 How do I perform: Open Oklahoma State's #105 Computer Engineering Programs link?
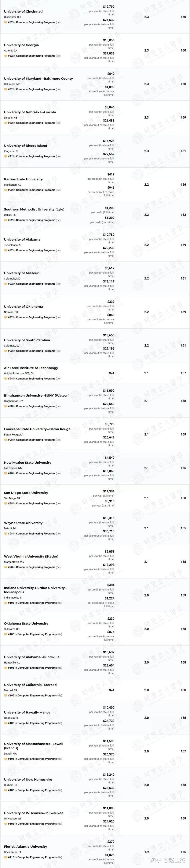click(x=32, y=634)
